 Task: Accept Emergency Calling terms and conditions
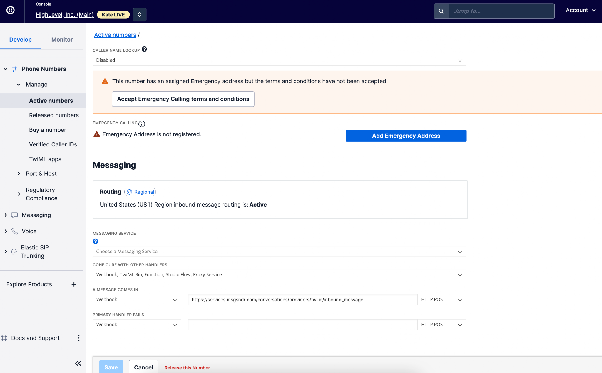click(x=183, y=99)
